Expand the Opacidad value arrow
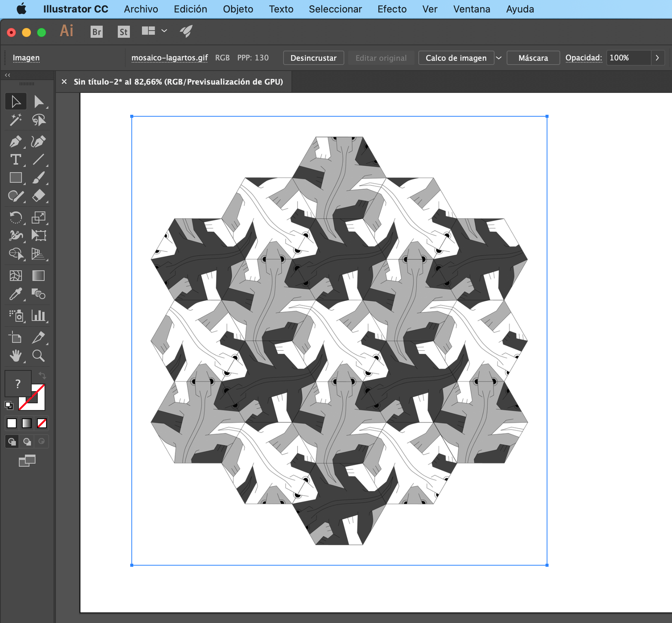Screen dimensions: 672x623 pyautogui.click(x=658, y=58)
